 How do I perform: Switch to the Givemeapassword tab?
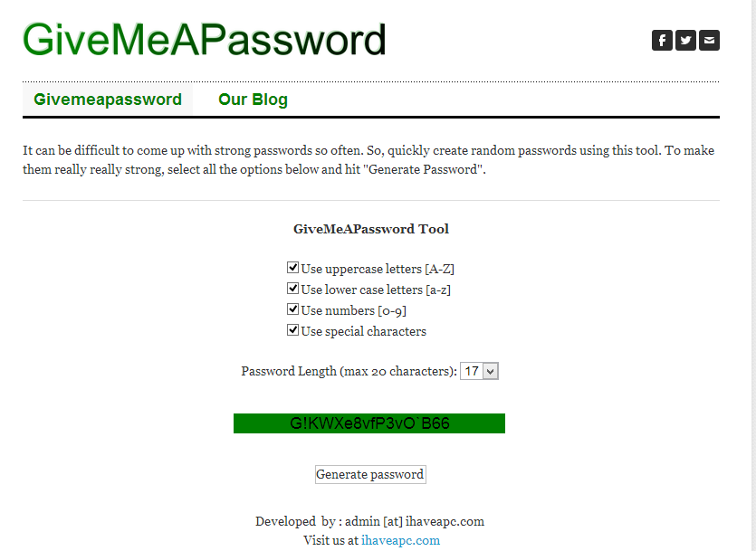[x=108, y=100]
